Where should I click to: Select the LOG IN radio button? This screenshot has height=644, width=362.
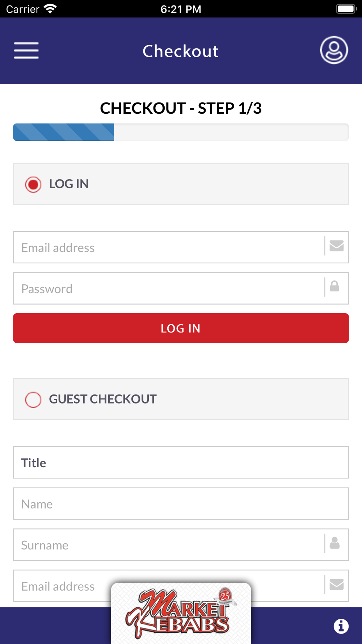33,184
